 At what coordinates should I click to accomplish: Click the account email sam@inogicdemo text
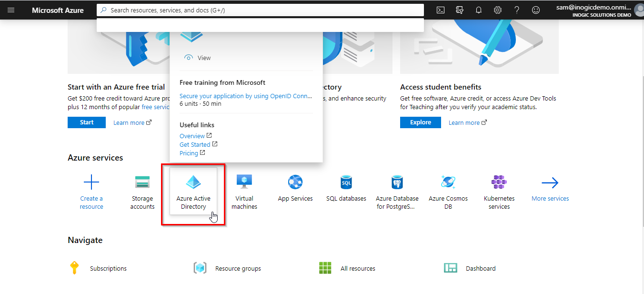pyautogui.click(x=594, y=7)
